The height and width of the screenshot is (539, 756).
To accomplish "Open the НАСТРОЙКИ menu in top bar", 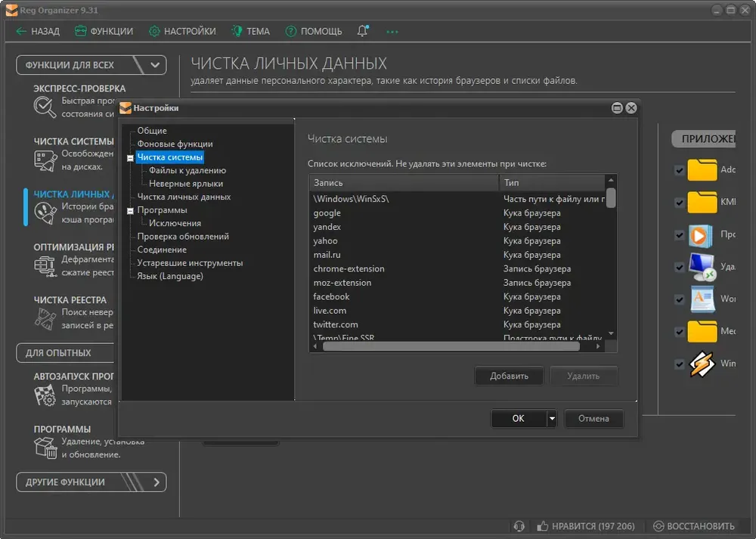I will tap(182, 31).
